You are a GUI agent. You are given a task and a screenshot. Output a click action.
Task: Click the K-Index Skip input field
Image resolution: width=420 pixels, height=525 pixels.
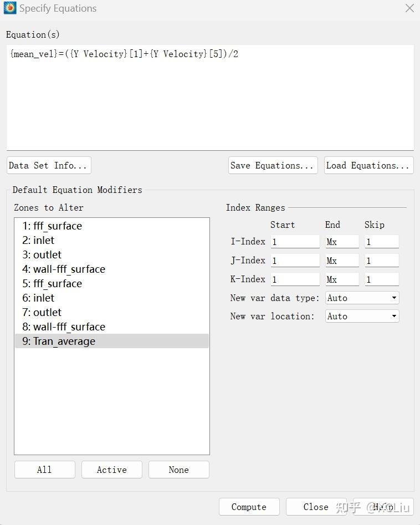pos(381,279)
